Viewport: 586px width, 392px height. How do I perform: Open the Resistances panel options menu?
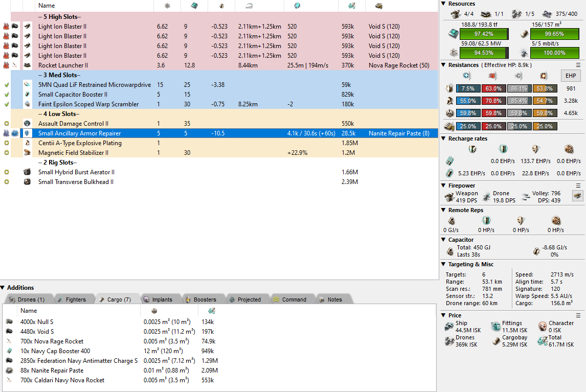(x=578, y=65)
